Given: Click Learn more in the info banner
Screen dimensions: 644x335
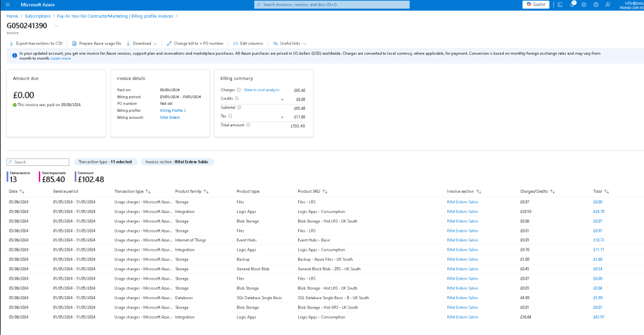Looking at the screenshot, I should [x=61, y=58].
